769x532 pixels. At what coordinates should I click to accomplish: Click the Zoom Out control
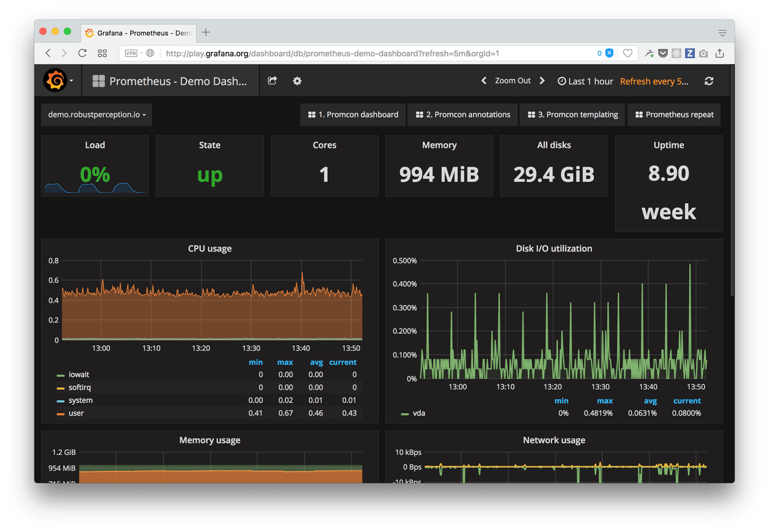(x=513, y=80)
